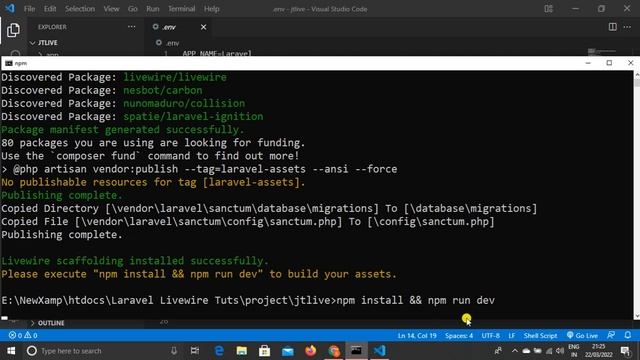Viewport: 640px width, 360px height.
Task: Maximize the npm console window
Action: tap(609, 63)
